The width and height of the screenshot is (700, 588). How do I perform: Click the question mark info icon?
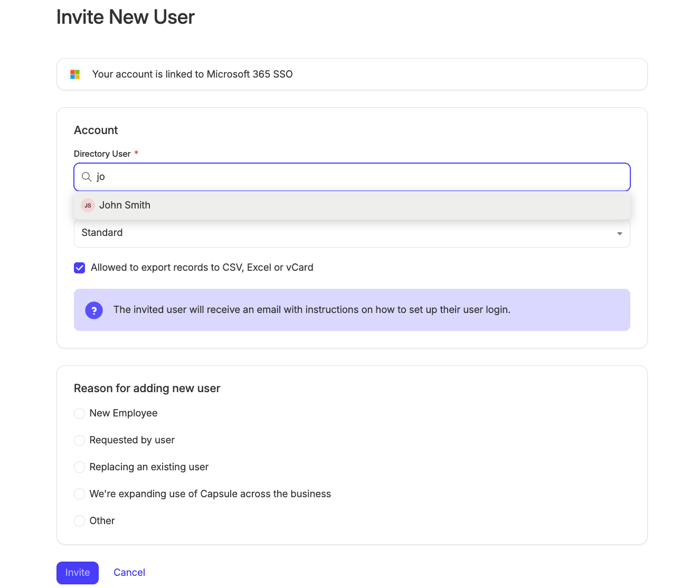click(x=94, y=310)
